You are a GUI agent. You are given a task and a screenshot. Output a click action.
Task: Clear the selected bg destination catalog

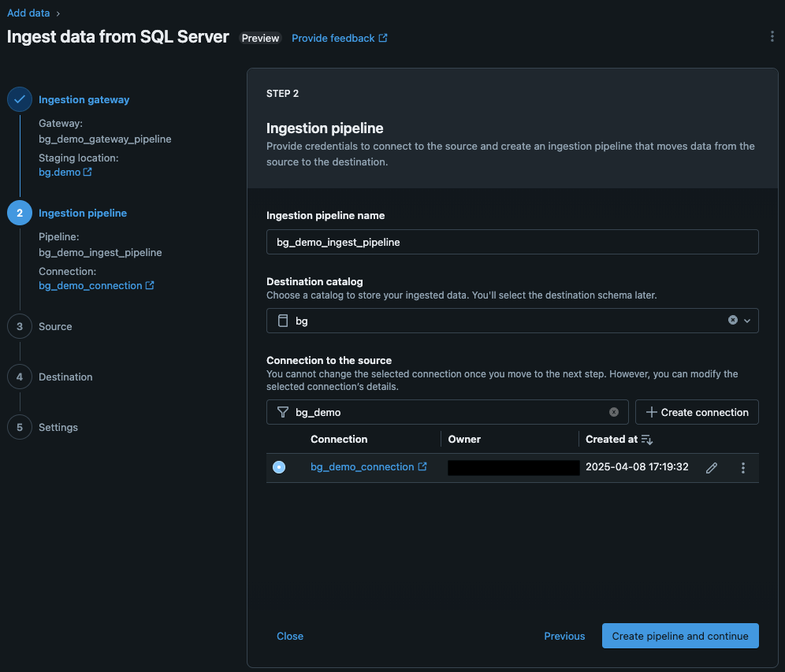tap(732, 320)
